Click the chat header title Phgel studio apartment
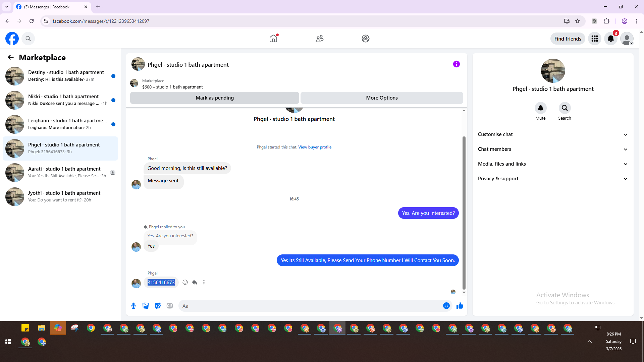 188,65
